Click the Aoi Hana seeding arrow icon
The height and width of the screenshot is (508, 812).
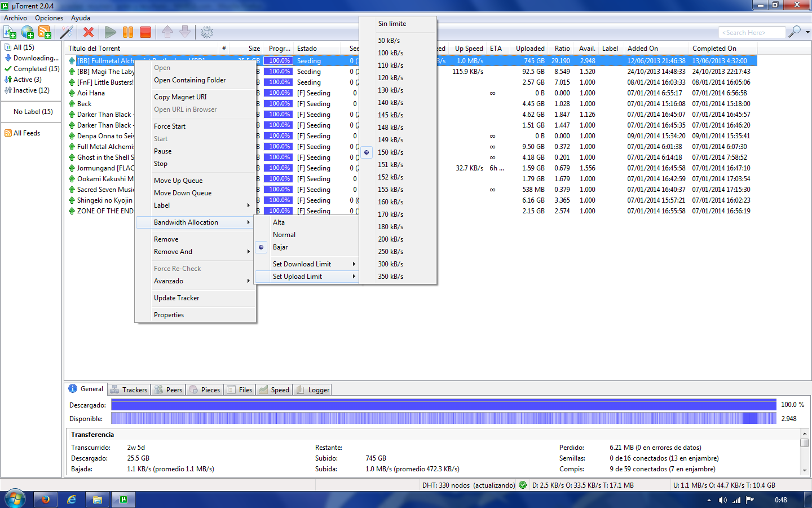(72, 93)
